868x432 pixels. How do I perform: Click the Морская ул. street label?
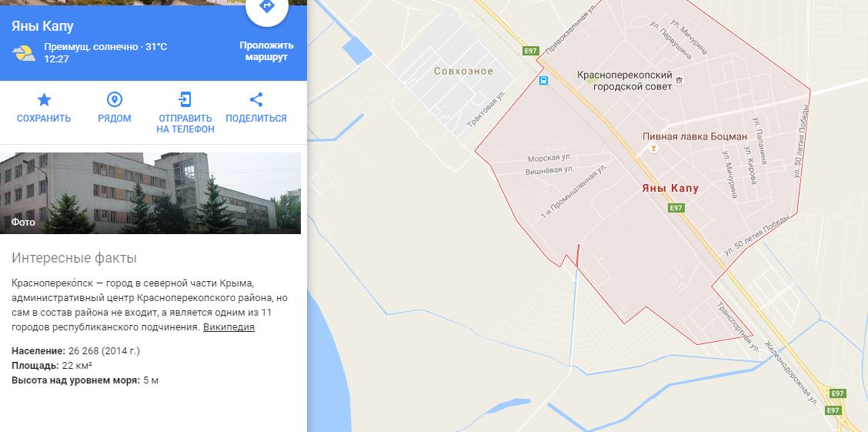549,159
